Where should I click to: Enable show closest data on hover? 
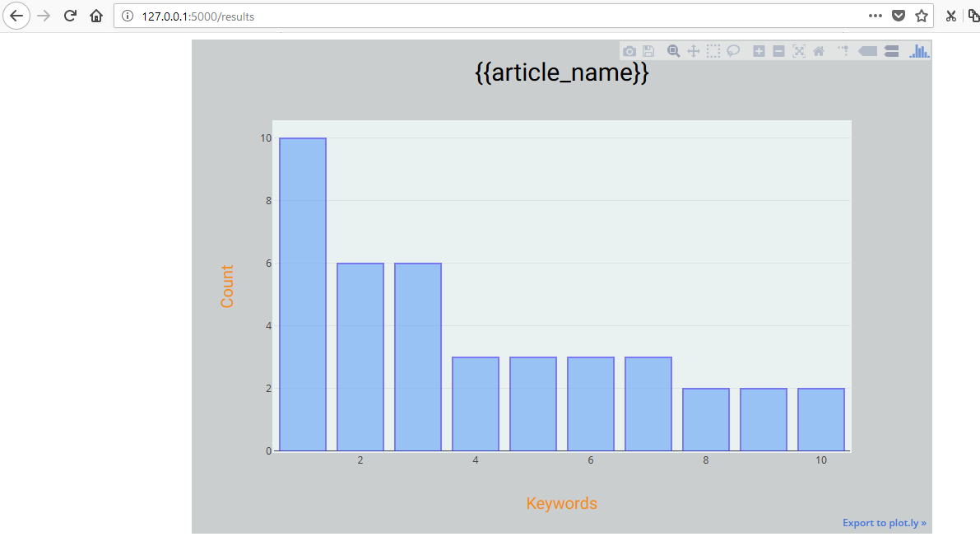click(x=867, y=51)
